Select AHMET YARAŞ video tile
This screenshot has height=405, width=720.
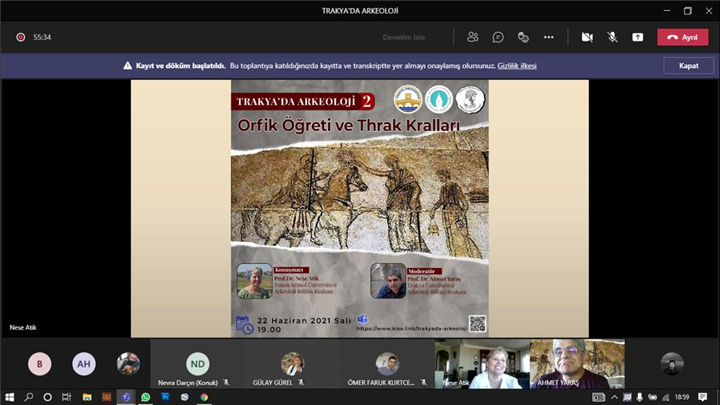577,364
